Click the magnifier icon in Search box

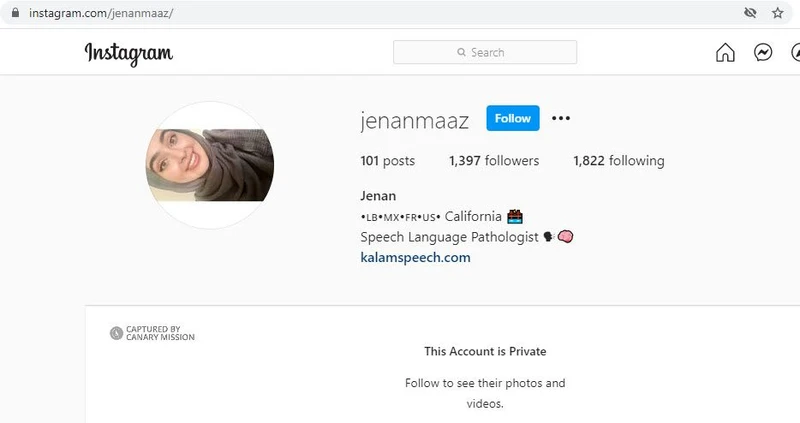click(x=461, y=52)
